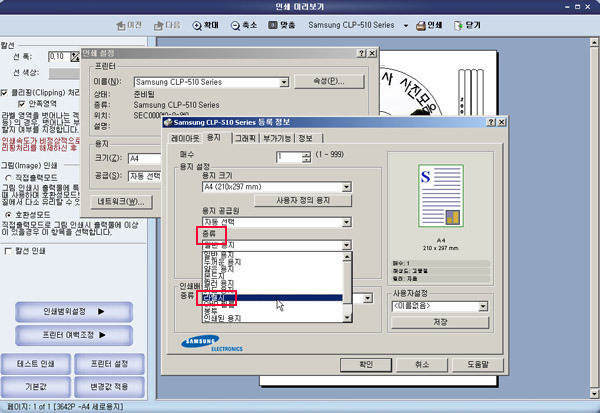The height and width of the screenshot is (413, 600).
Task: Increase copies with 매수 up arrow
Action: pyautogui.click(x=307, y=154)
